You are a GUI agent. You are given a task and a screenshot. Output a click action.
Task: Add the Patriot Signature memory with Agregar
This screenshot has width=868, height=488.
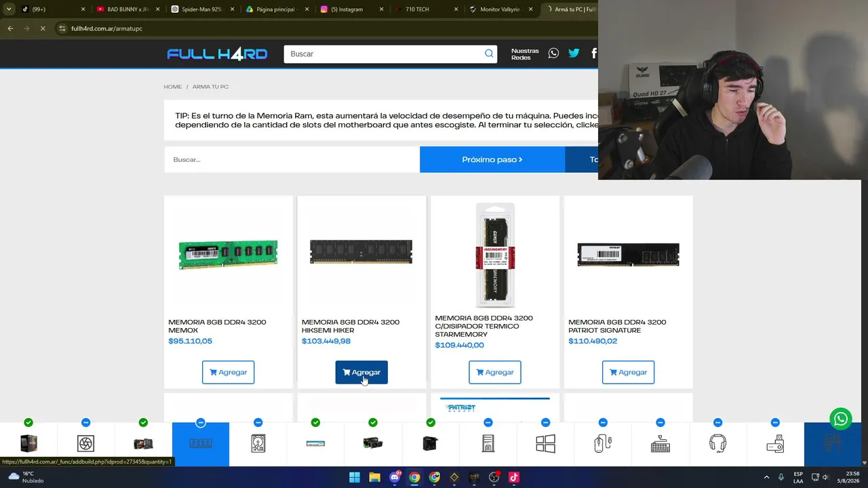[x=628, y=372]
